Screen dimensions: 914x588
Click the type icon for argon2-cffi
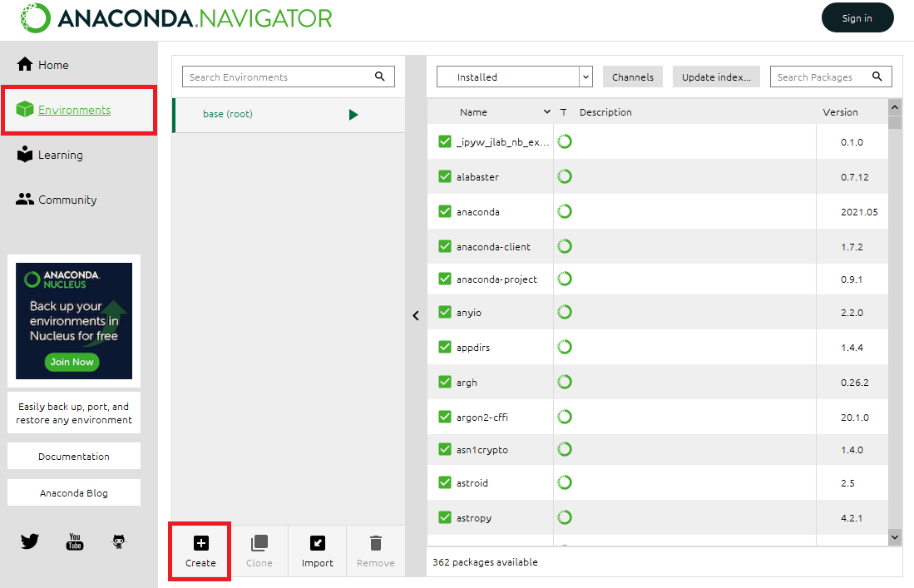[564, 418]
